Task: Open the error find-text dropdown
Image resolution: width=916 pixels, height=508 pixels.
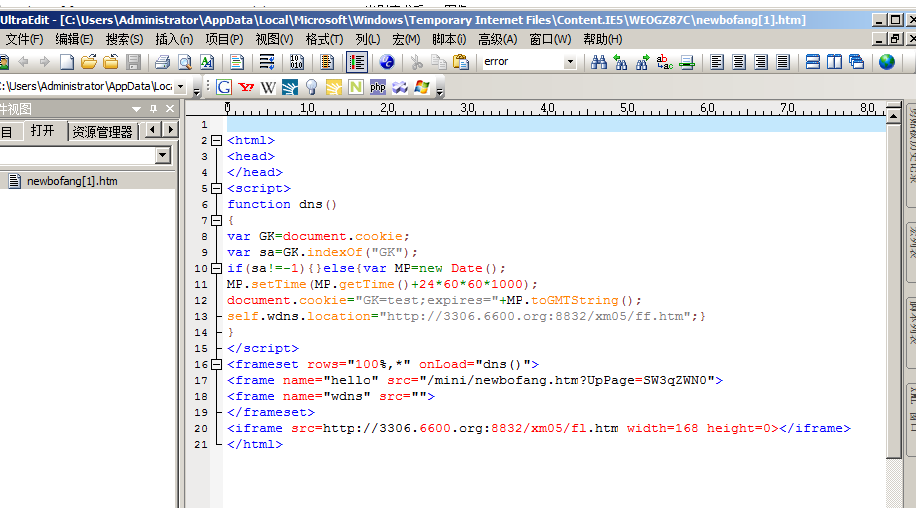Action: coord(570,62)
